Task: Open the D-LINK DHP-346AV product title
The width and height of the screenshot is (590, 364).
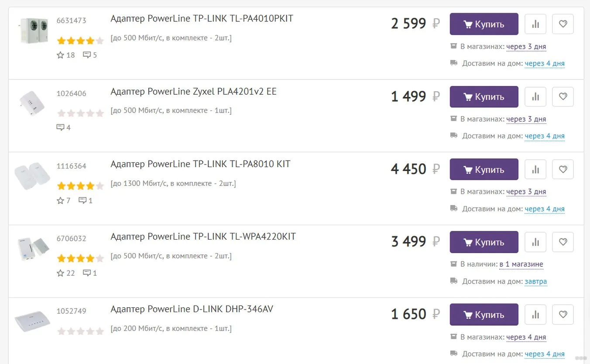Action: tap(192, 309)
